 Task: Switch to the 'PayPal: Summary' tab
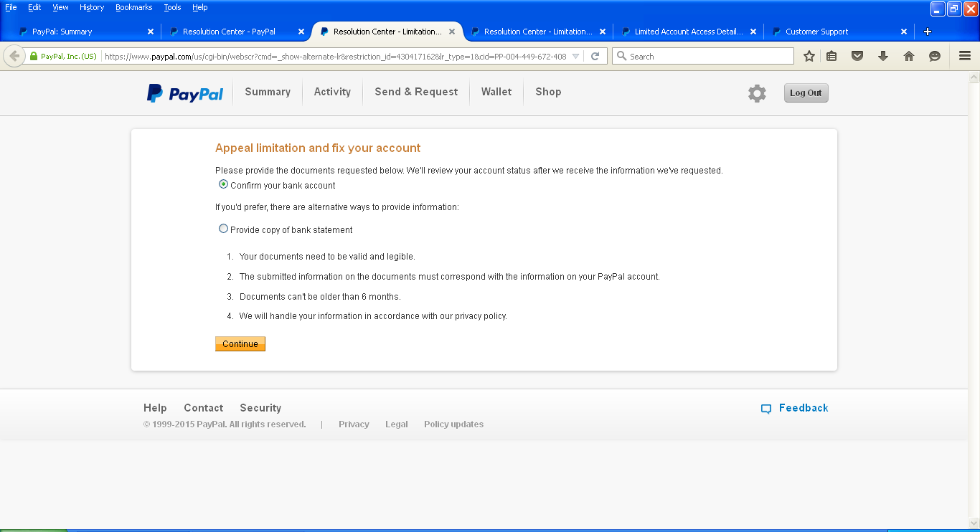pyautogui.click(x=62, y=32)
